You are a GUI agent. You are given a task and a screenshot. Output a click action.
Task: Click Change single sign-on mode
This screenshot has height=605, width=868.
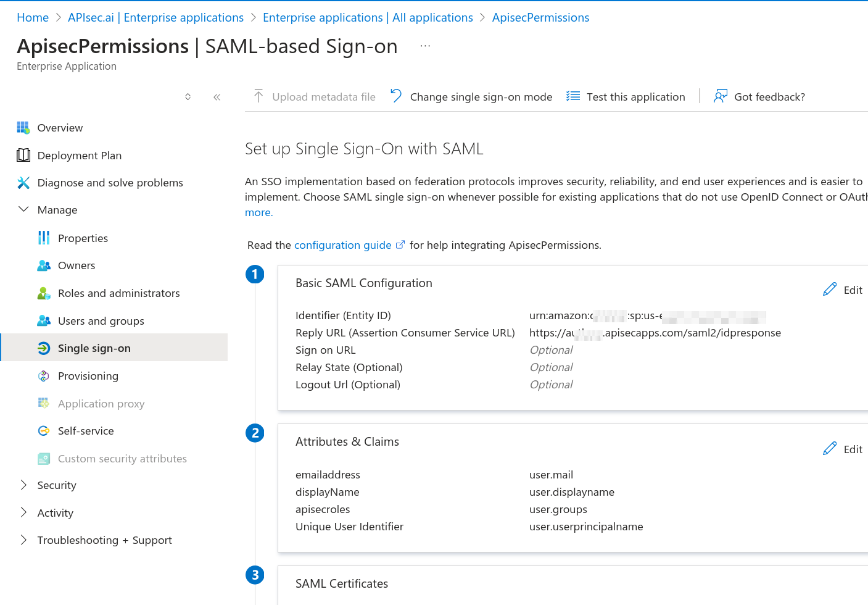pos(472,97)
